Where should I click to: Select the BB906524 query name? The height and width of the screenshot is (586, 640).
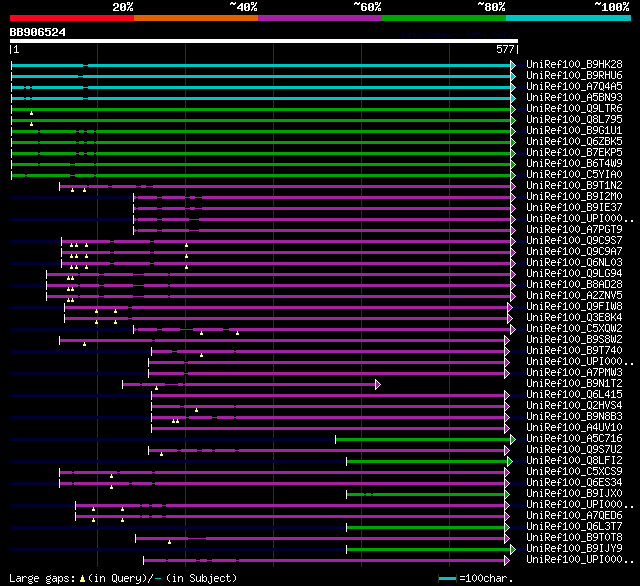(38, 32)
